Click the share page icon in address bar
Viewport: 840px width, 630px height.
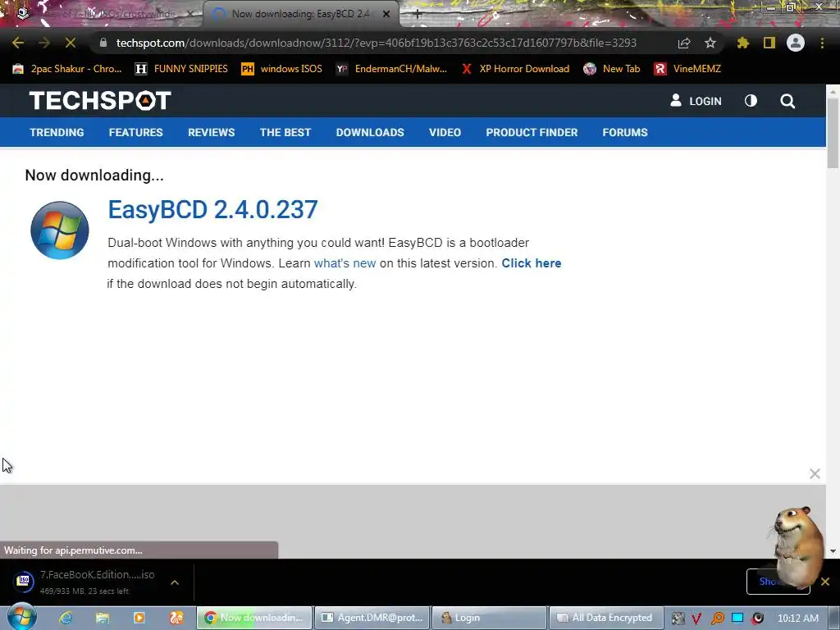pyautogui.click(x=684, y=43)
